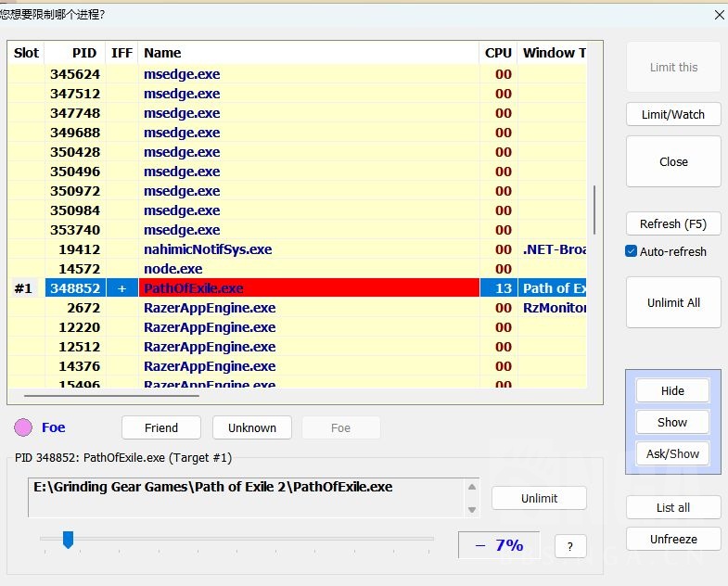Click the Unlimit All button
This screenshot has height=586, width=728.
[672, 302]
